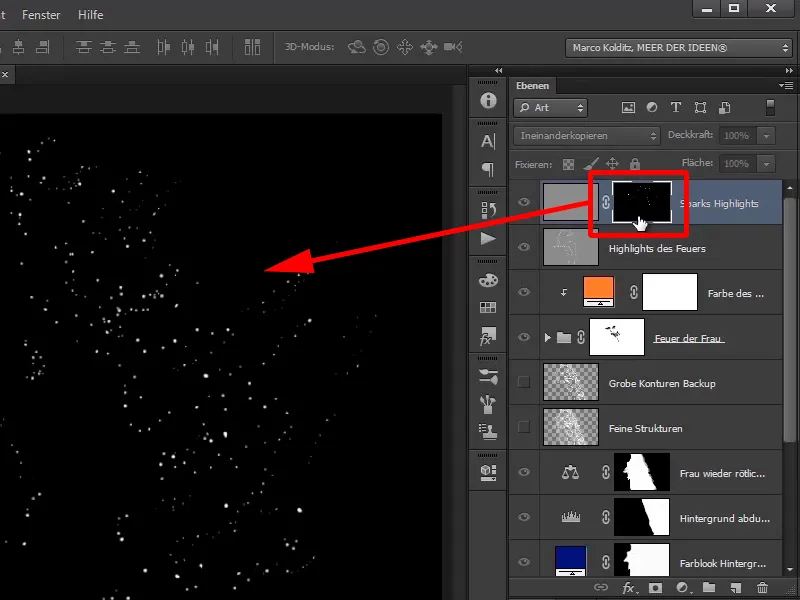The width and height of the screenshot is (800, 600).
Task: Open the Color palette panel icon
Action: (488, 280)
